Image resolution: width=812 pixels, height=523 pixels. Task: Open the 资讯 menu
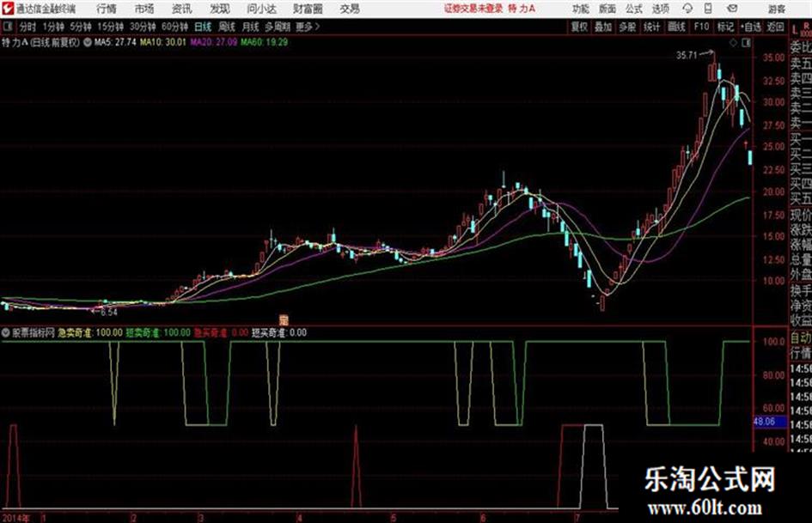pyautogui.click(x=182, y=9)
